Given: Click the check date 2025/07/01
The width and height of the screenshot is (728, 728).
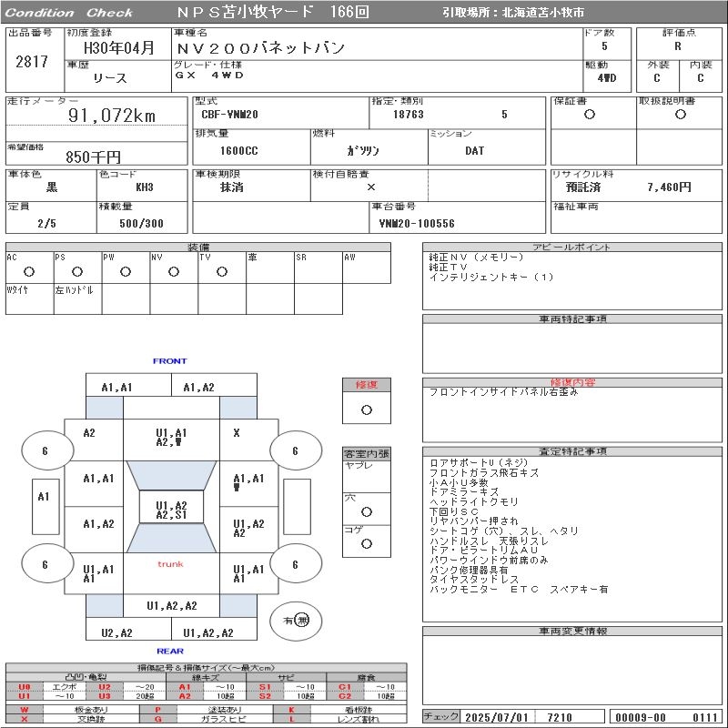Looking at the screenshot, I should tap(497, 717).
